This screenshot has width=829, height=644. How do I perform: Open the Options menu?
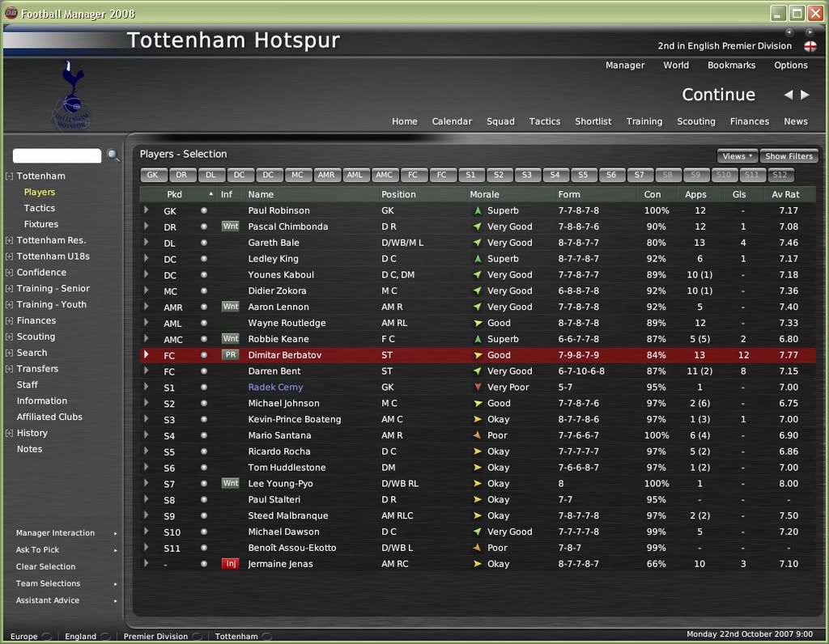pyautogui.click(x=790, y=65)
